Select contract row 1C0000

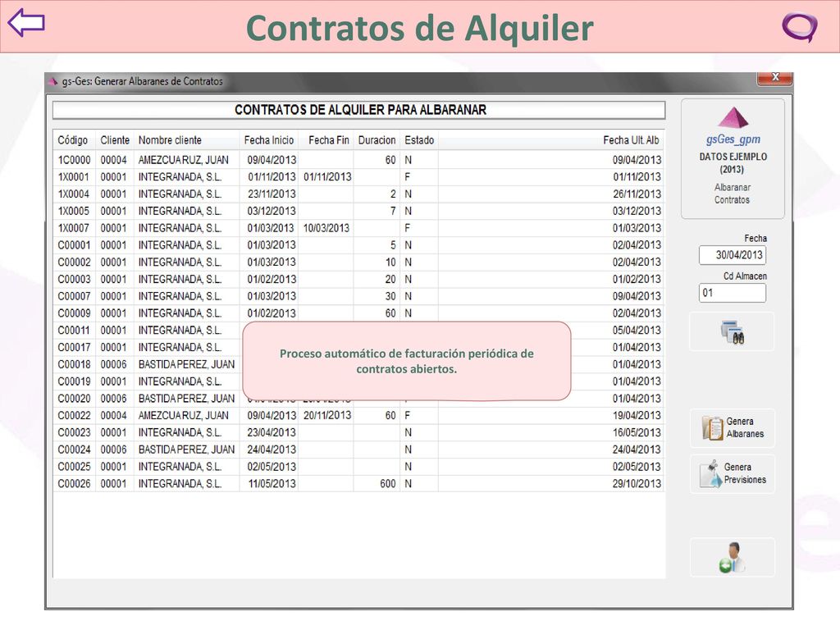[x=358, y=160]
